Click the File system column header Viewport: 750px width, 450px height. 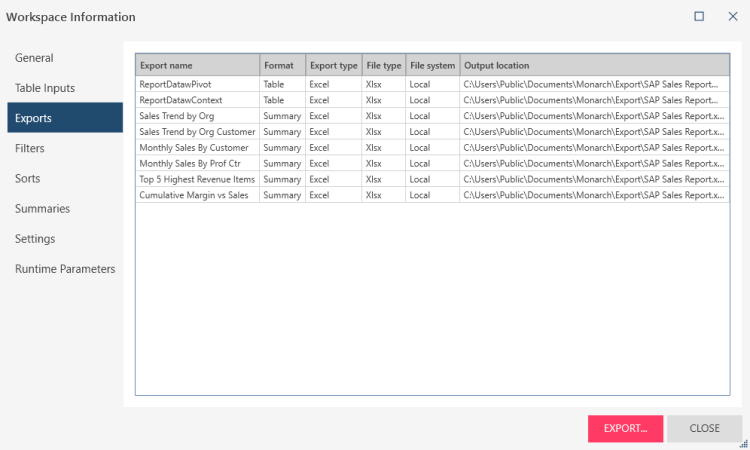(433, 65)
